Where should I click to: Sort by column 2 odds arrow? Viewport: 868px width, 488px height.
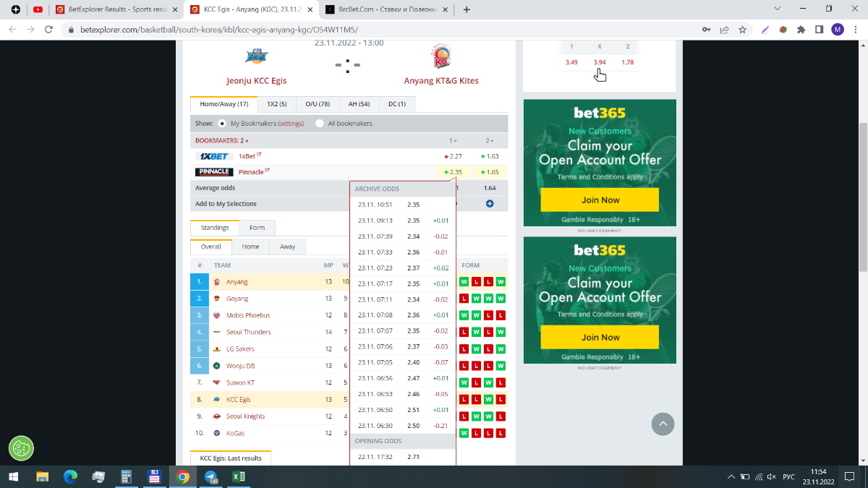click(489, 140)
